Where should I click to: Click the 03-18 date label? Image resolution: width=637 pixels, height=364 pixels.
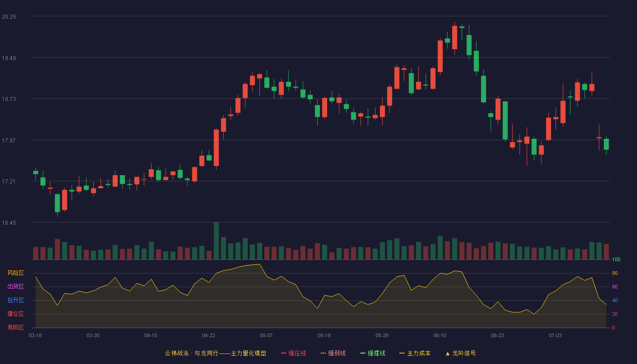click(x=35, y=335)
